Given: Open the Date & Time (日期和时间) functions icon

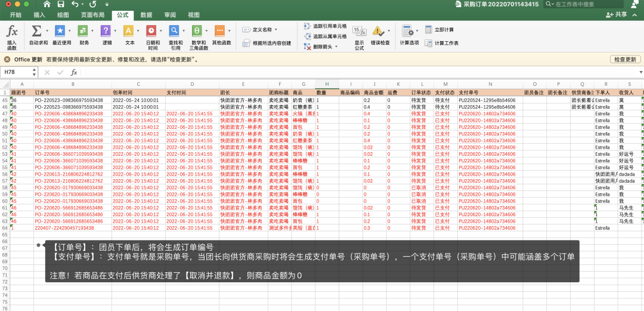Looking at the screenshot, I should pos(152,31).
